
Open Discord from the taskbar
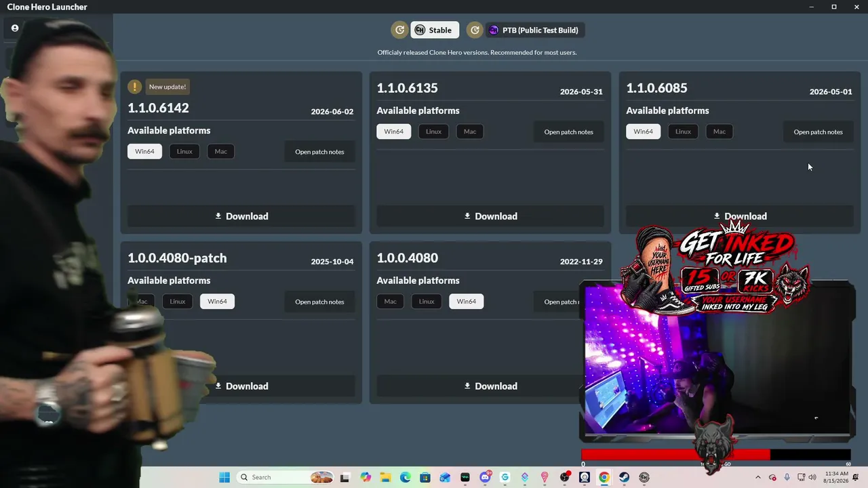point(485,477)
